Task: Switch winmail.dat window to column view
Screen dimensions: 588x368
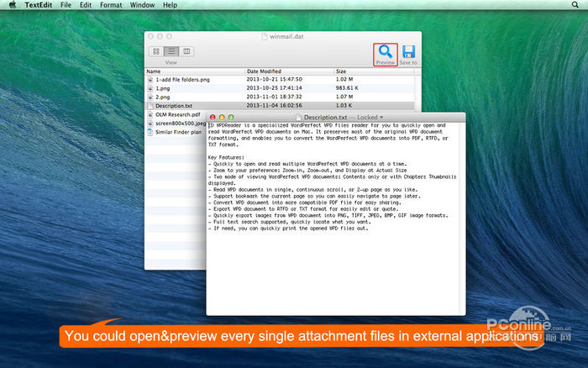Action: tap(186, 51)
